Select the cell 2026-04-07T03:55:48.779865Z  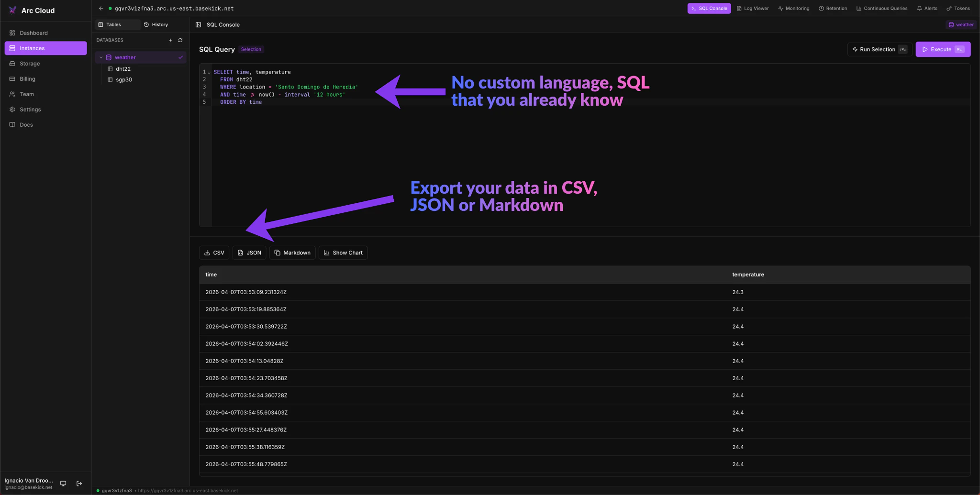coord(246,464)
